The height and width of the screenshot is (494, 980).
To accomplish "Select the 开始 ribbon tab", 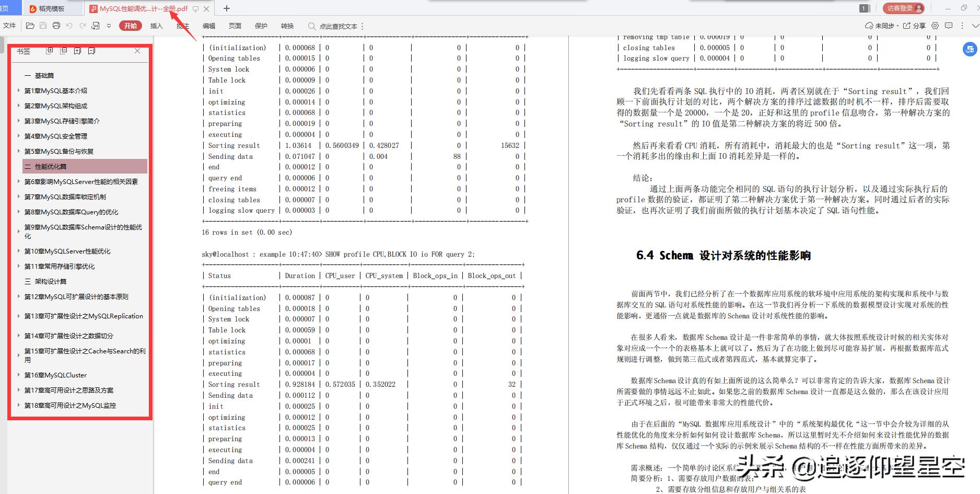I will pyautogui.click(x=131, y=26).
